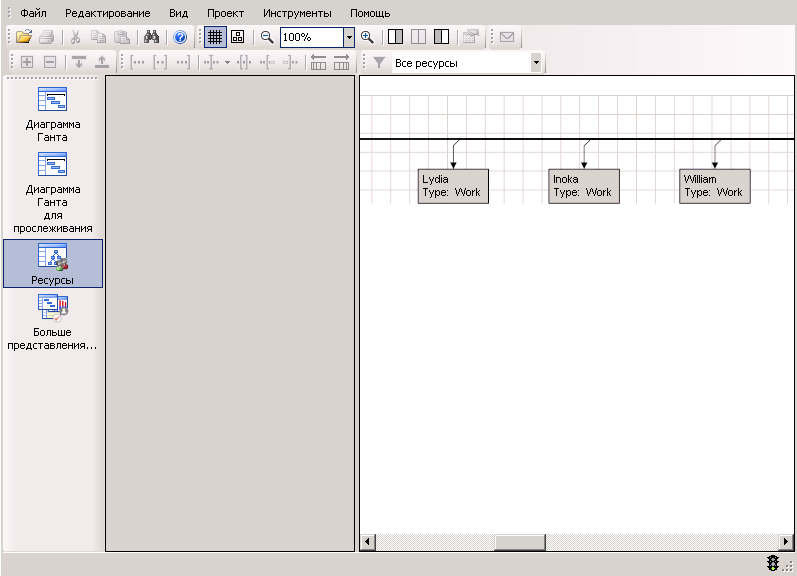This screenshot has height=576, width=797.
Task: Click the envelope mail icon
Action: (507, 37)
